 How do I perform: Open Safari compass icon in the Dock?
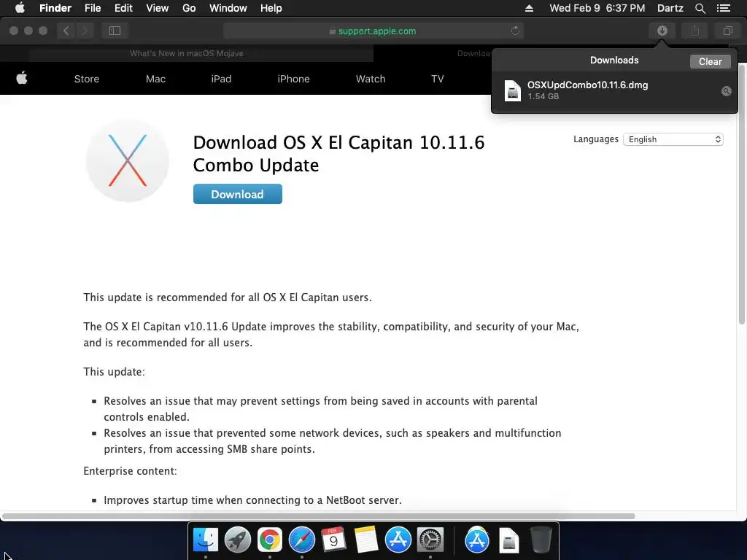coord(301,540)
